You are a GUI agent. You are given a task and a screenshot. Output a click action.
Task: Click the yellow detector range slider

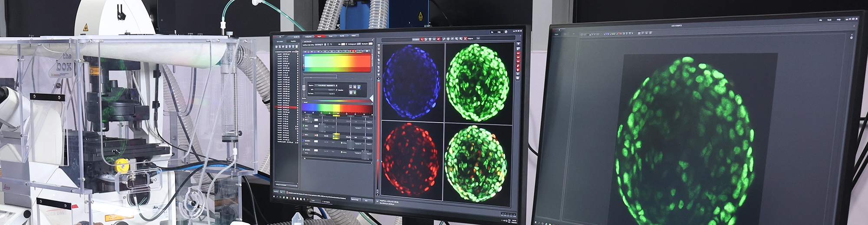click(x=336, y=136)
